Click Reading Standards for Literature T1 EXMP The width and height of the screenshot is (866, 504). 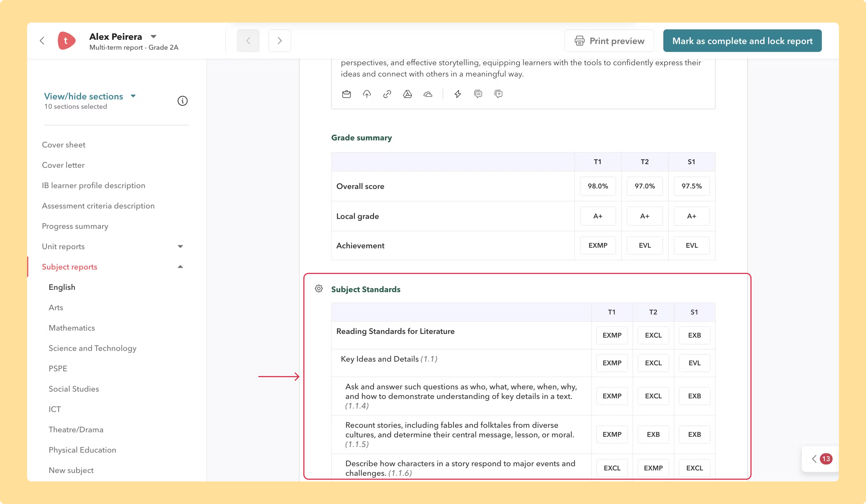(612, 335)
